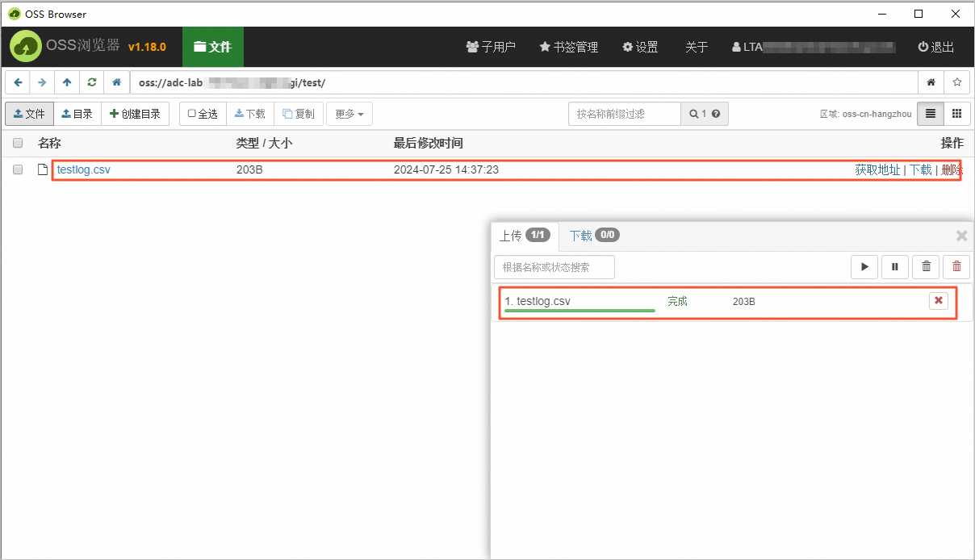The height and width of the screenshot is (560, 975).
Task: Expand the 更多 more dropdown
Action: (x=349, y=114)
